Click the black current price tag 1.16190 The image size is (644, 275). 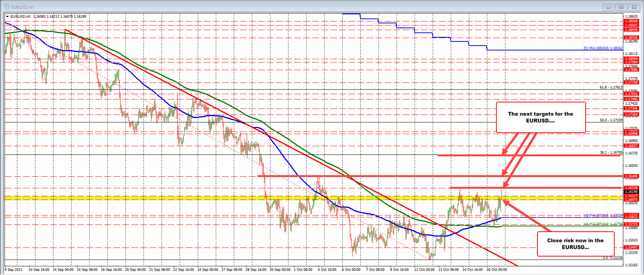(631, 192)
